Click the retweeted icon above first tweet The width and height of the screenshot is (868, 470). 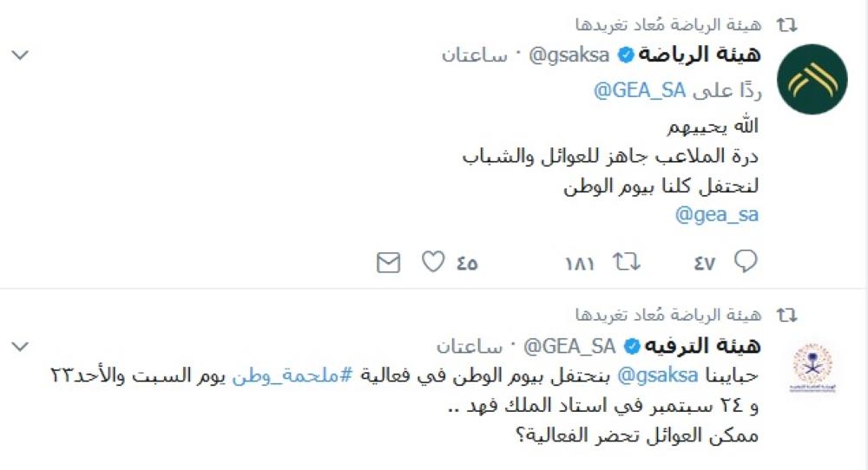786,23
